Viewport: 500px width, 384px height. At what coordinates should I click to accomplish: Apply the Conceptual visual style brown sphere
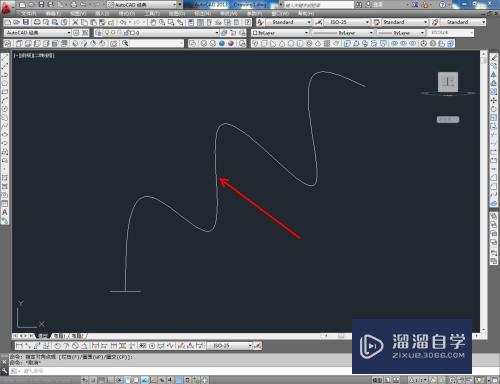pos(231,43)
